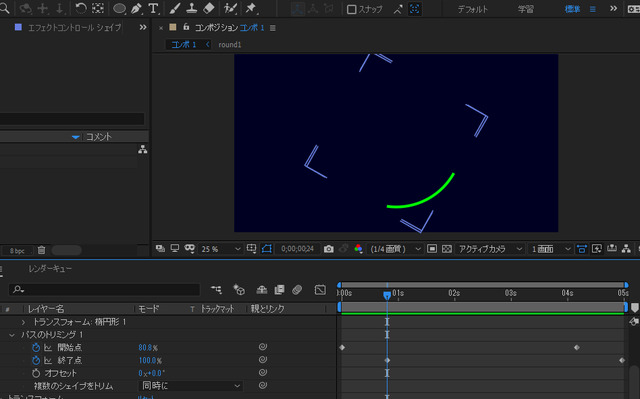Click the 0x+0.0° offset value
The image size is (640, 399).
coord(151,373)
